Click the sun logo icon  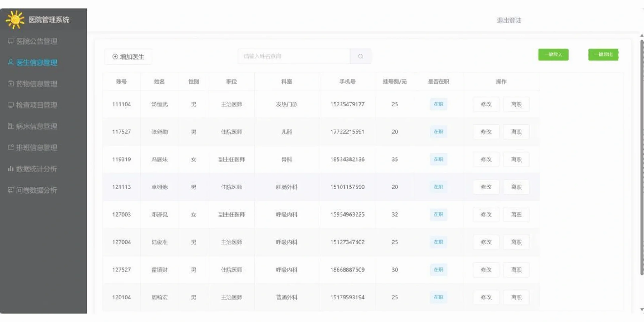coord(15,20)
